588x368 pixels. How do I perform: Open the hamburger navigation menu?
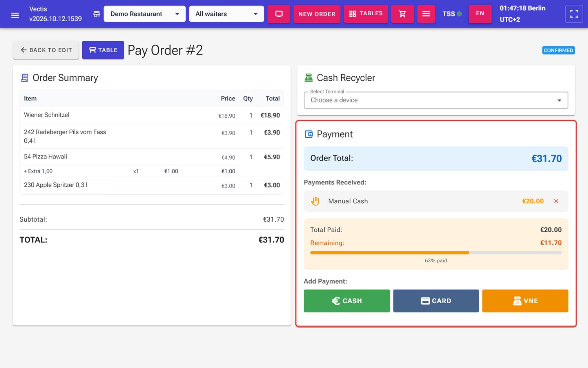15,15
